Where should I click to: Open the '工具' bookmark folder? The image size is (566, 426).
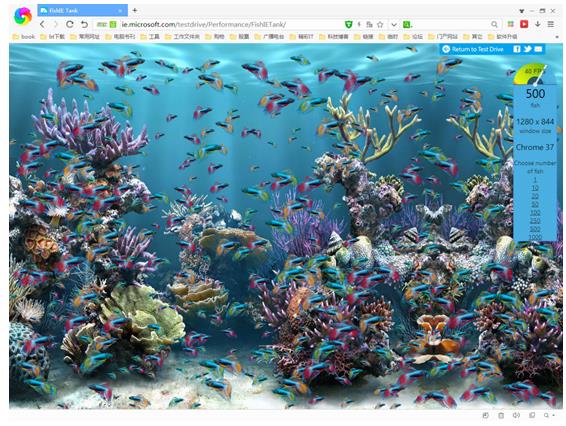click(x=150, y=36)
